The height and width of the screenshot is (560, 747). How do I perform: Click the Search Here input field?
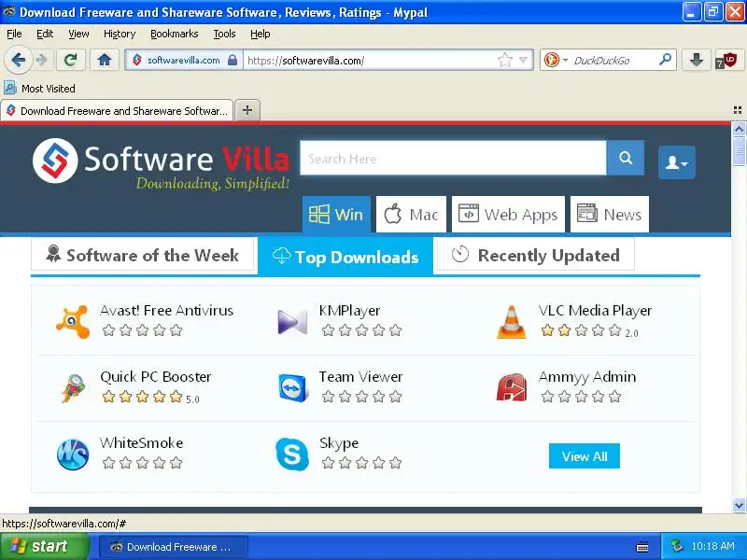click(453, 158)
